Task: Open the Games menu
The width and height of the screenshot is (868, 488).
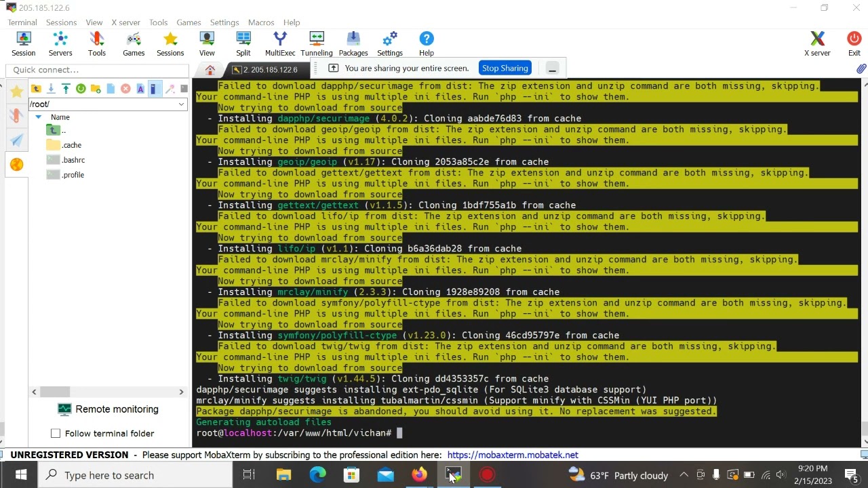Action: (189, 22)
